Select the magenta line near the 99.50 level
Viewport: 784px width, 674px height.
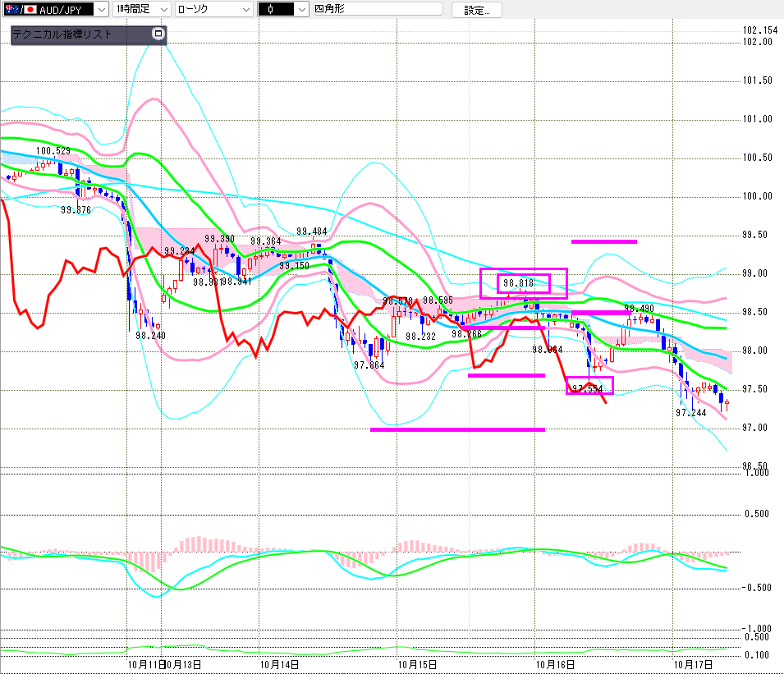pos(603,241)
